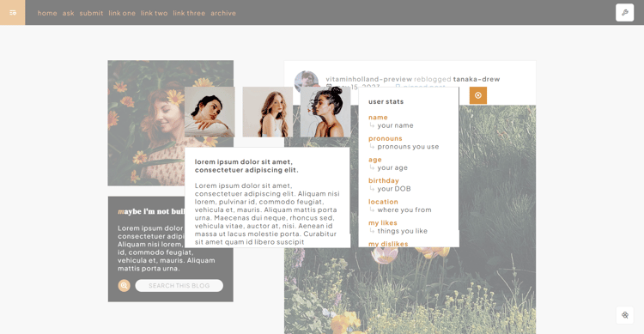
Task: Click the orange circular target icon button
Action: click(x=478, y=95)
